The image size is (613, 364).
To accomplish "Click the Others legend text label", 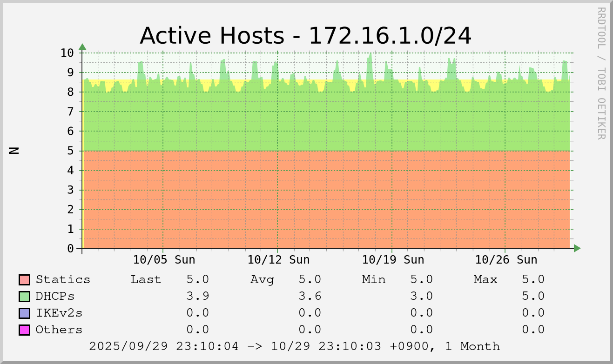I will [59, 330].
